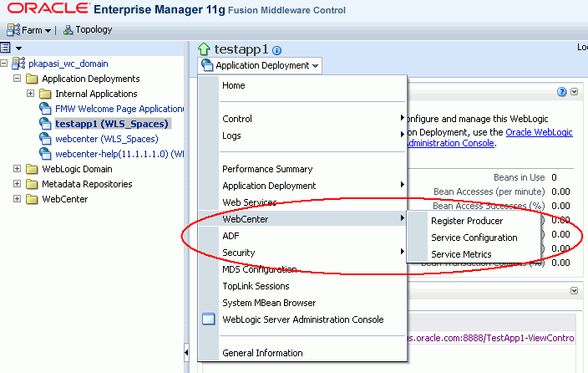Click the left pane collapse arrow

coord(186,352)
